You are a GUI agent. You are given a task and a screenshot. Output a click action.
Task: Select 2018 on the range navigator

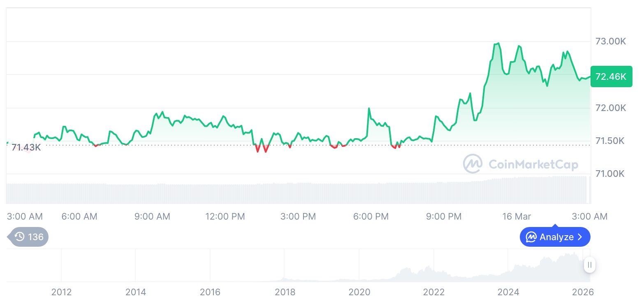point(285,292)
